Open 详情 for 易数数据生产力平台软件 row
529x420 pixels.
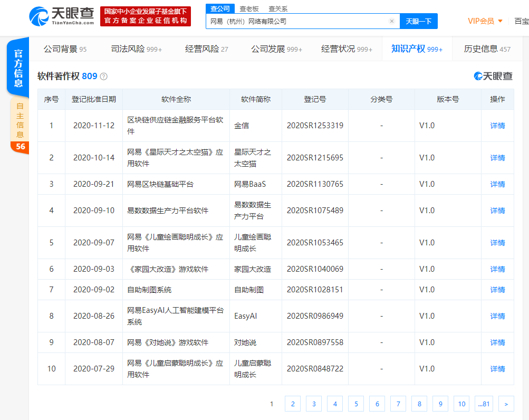coord(497,211)
